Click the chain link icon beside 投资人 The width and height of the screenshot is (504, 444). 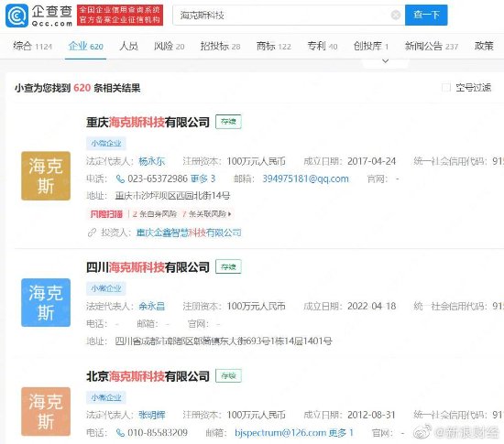92,233
